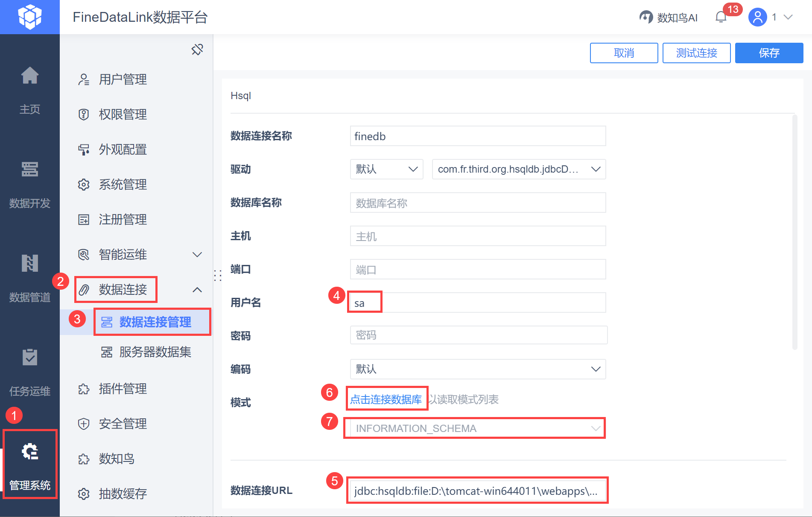Click the 外观配置 paint roller icon
This screenshot has height=517, width=812.
click(84, 150)
